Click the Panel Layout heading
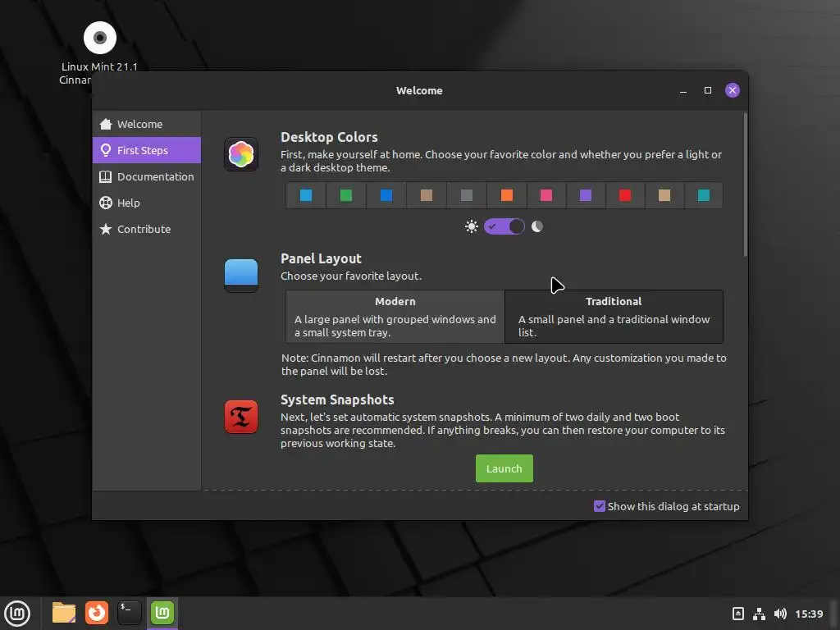The width and height of the screenshot is (840, 630). [321, 258]
